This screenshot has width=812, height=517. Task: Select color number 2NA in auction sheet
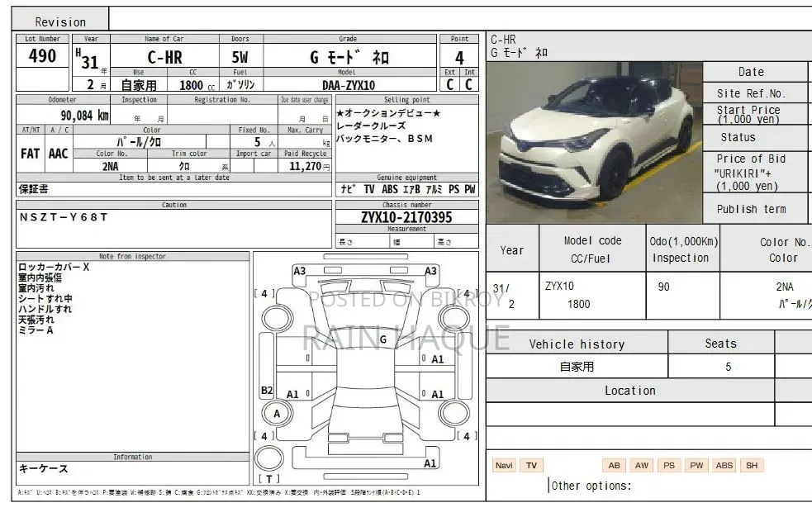(110, 166)
